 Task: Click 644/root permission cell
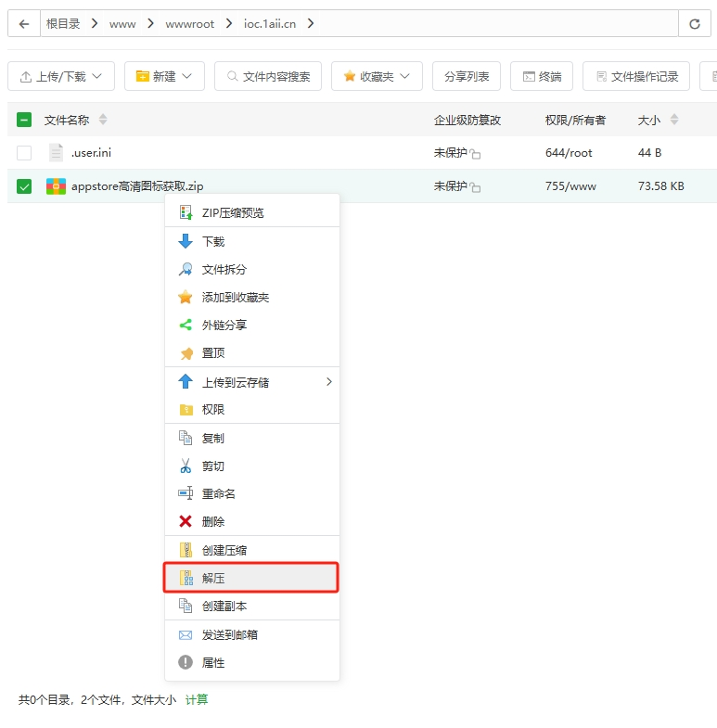click(x=569, y=153)
